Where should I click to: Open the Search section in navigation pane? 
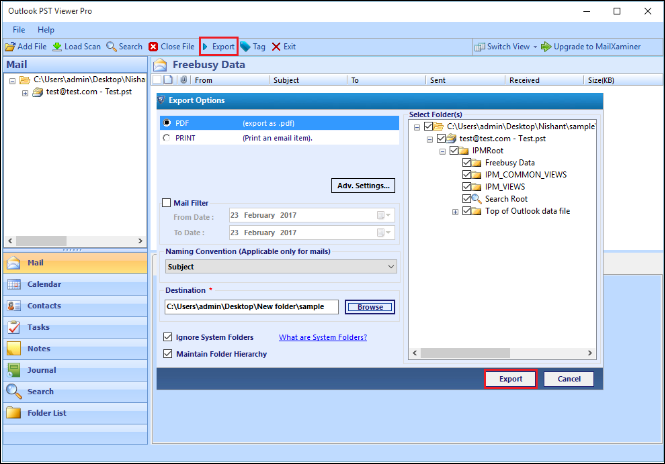[x=75, y=391]
